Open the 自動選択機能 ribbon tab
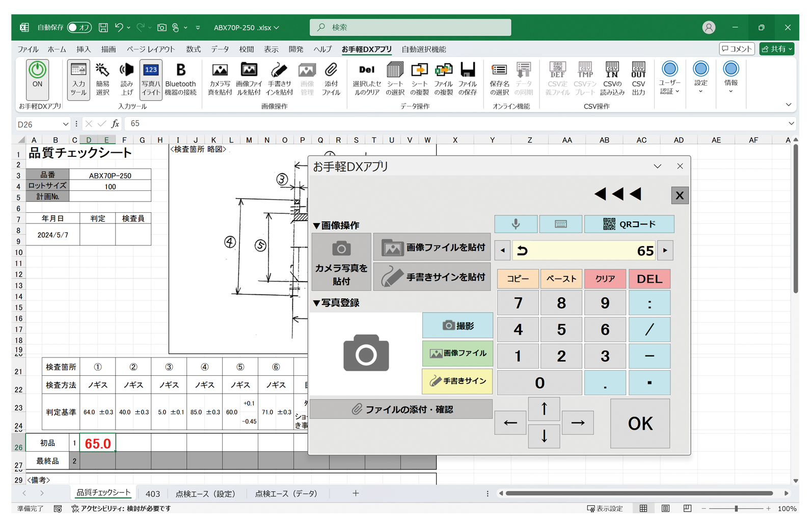 coord(423,49)
